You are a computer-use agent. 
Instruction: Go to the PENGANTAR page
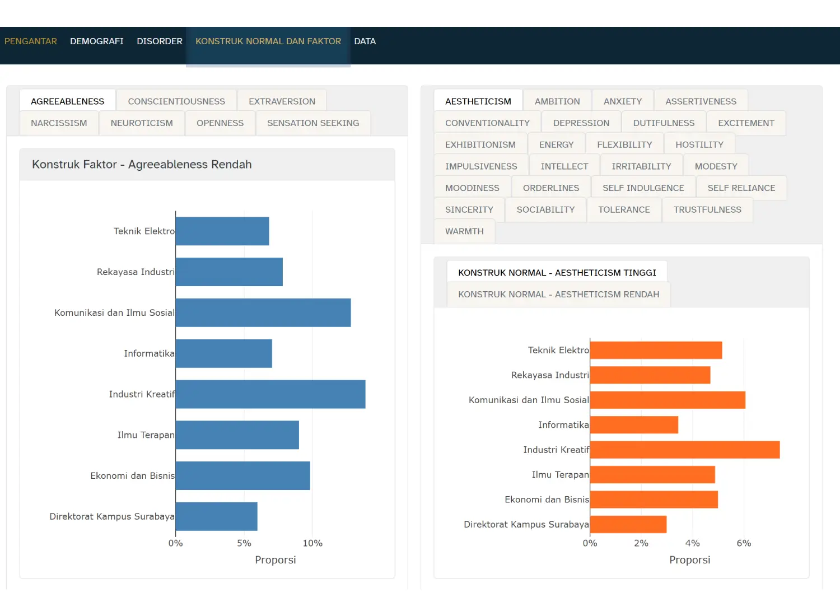pyautogui.click(x=31, y=41)
